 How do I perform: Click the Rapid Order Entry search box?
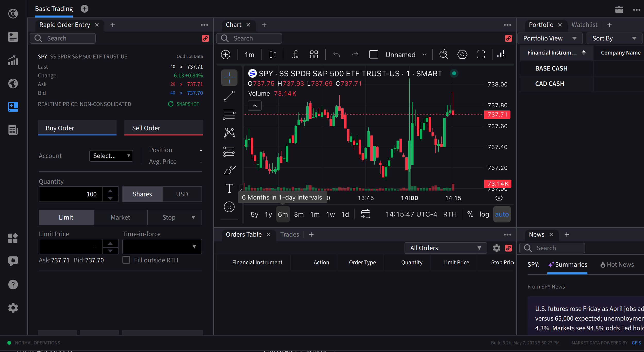(x=63, y=38)
